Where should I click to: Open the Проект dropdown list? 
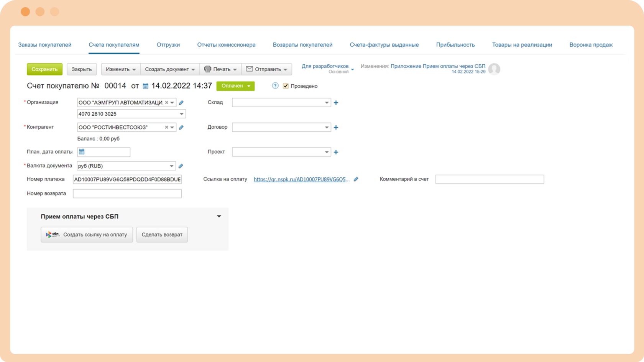point(327,152)
